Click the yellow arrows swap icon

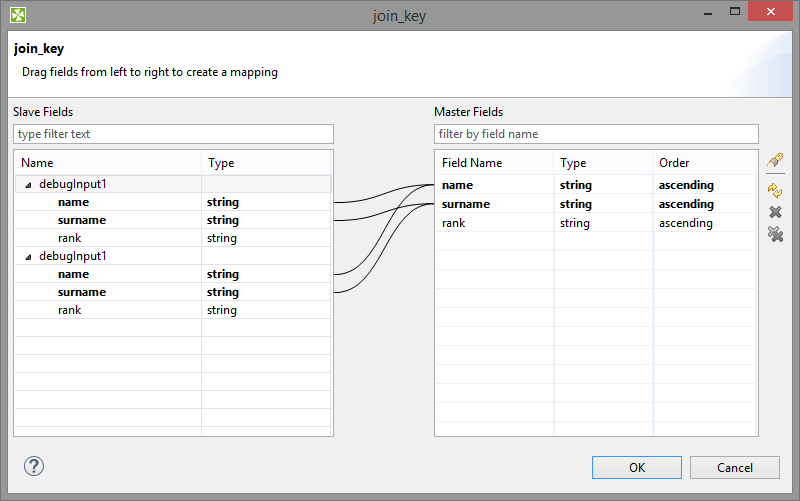[x=774, y=189]
